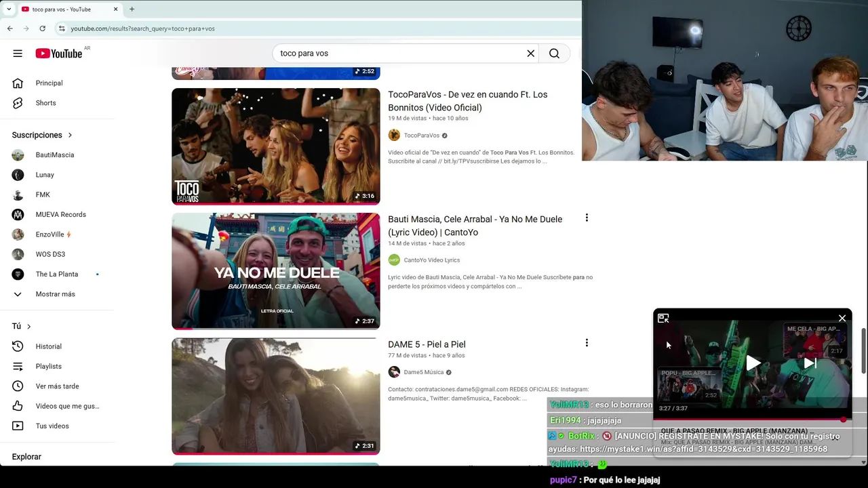This screenshot has height=488, width=868.
Task: Open Principal home icon in sidebar
Action: tap(18, 83)
